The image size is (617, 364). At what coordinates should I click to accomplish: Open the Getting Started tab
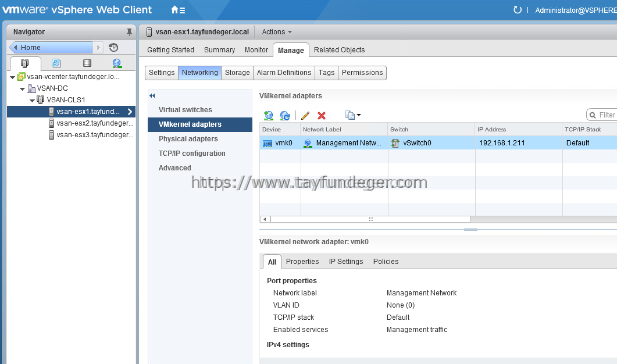pyautogui.click(x=171, y=50)
